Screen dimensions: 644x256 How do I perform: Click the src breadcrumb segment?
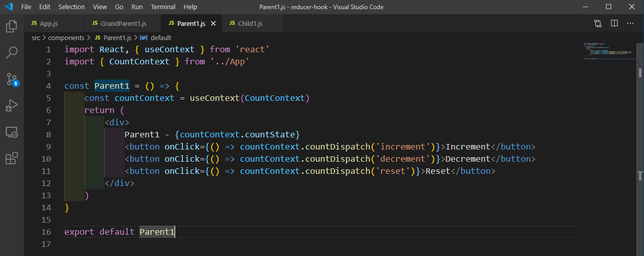tap(36, 38)
